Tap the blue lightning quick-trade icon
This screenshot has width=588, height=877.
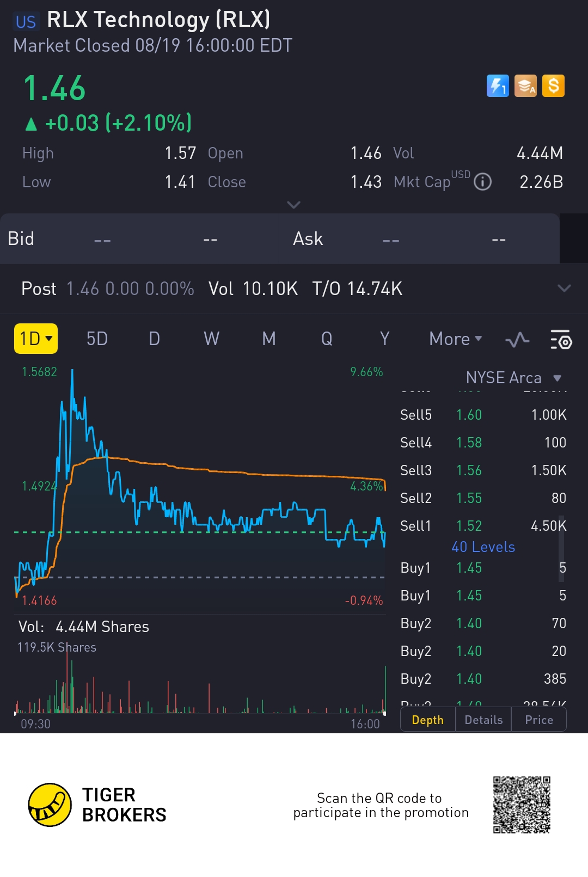coord(498,86)
